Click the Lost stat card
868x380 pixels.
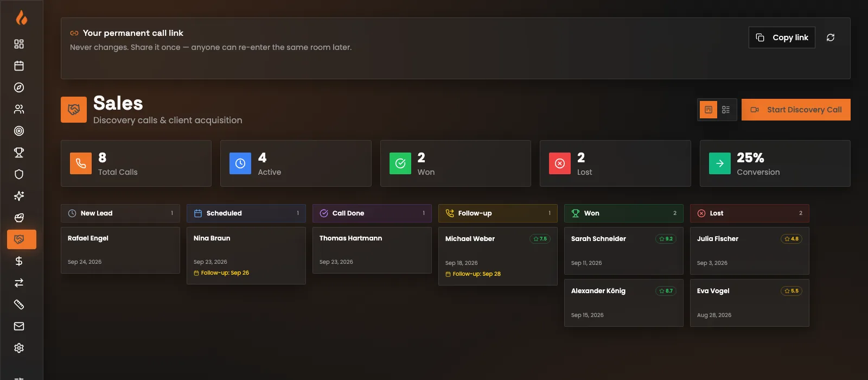[x=615, y=163]
